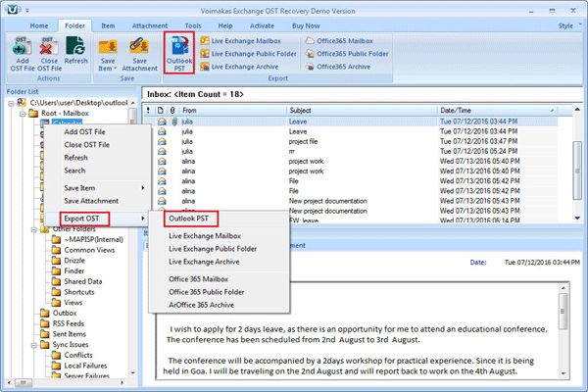Screen dimensions: 588x392
Task: Select alina's New project documentation email 05:43 PM first row
Action: (x=351, y=201)
